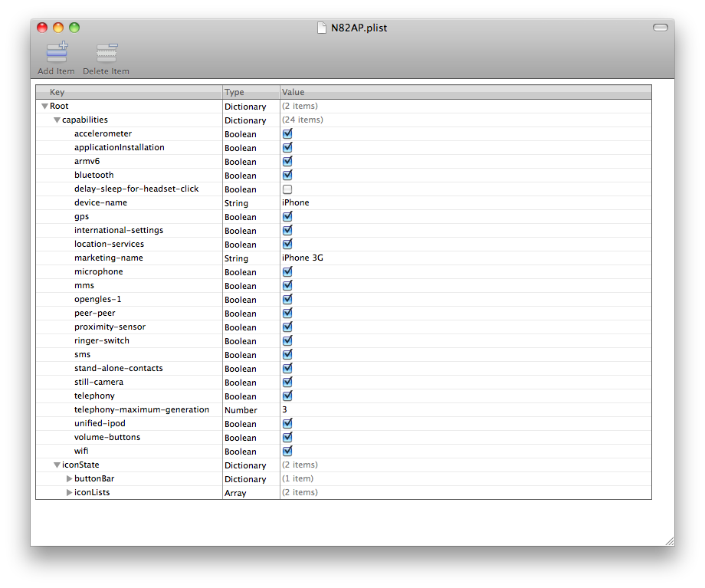The image size is (705, 588).
Task: Uncheck the volume-buttons checkbox
Action: coord(287,437)
